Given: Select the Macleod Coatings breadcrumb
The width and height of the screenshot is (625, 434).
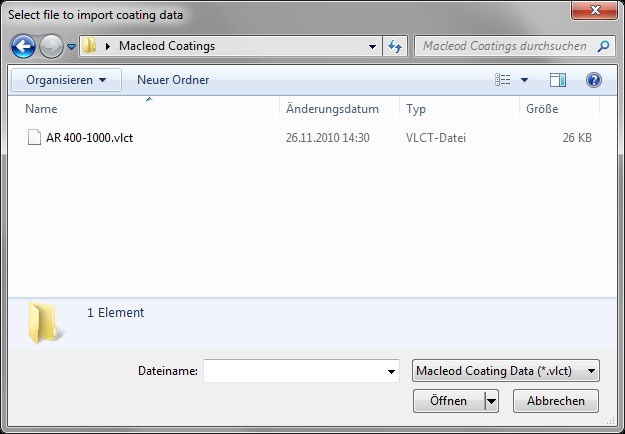Looking at the screenshot, I should [167, 46].
